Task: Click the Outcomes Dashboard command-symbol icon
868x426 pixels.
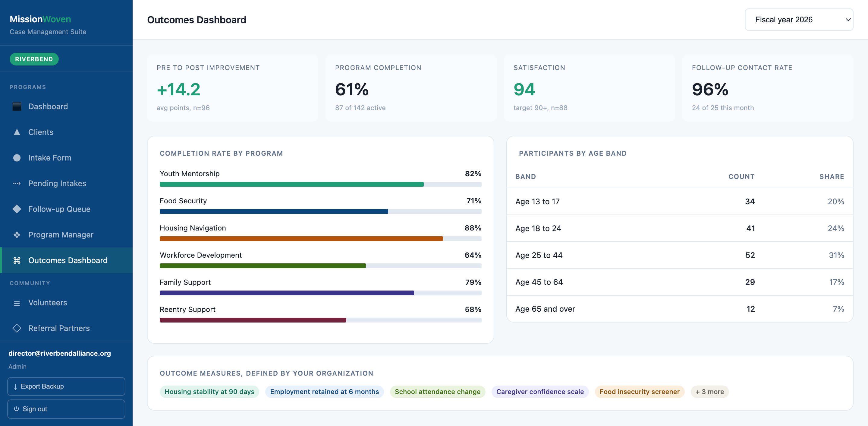Action: [x=17, y=260]
